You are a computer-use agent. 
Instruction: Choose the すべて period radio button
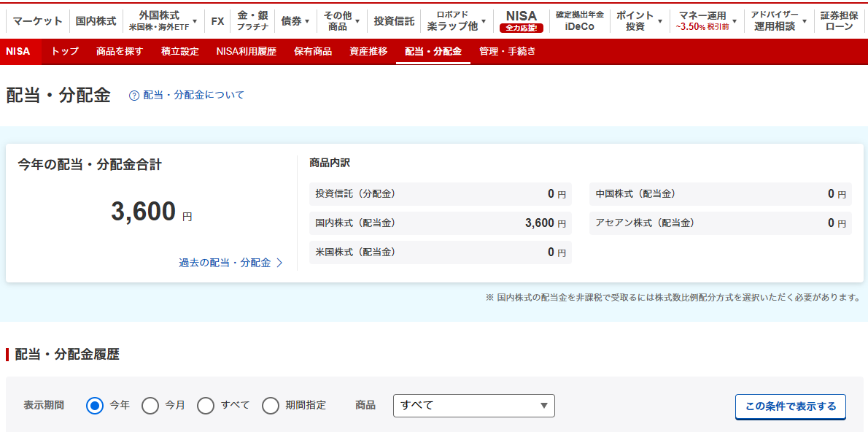click(206, 405)
